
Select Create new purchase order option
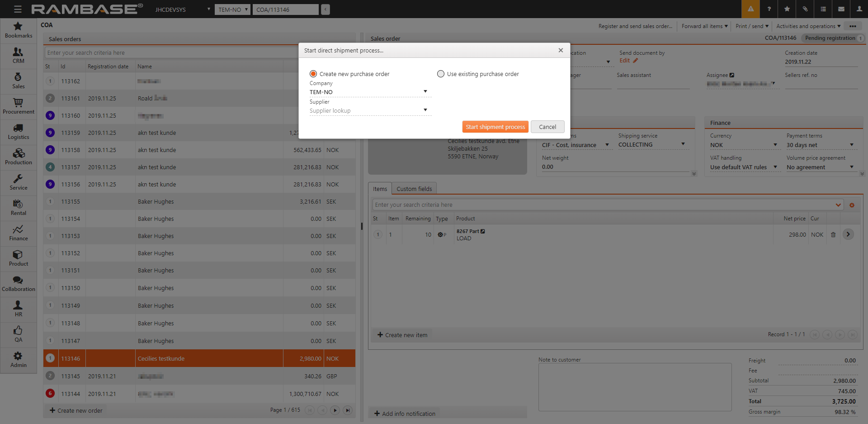(313, 74)
